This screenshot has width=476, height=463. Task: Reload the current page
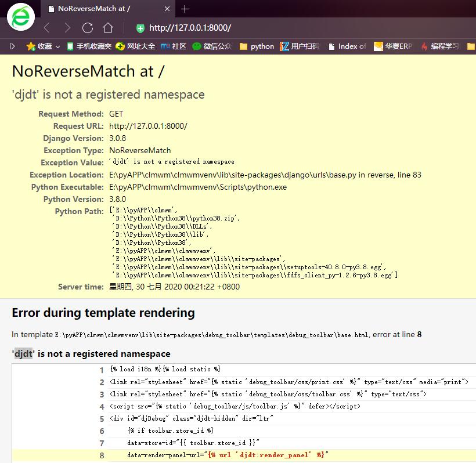[88, 28]
